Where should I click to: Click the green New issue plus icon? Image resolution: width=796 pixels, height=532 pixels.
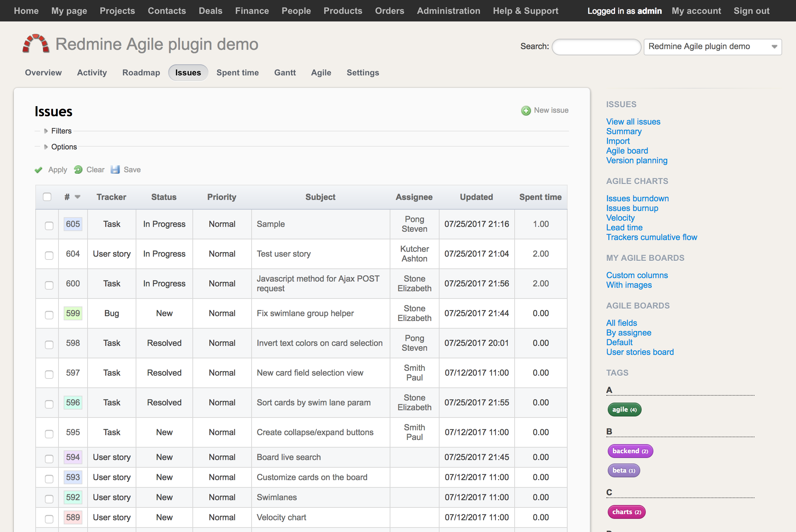tap(526, 111)
